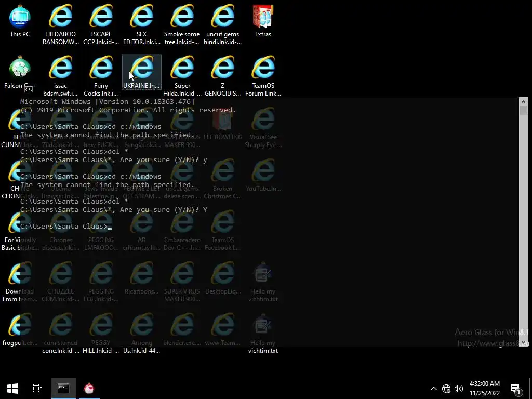Select the Embarcadero Dev-C++ shortcut

tap(182, 230)
